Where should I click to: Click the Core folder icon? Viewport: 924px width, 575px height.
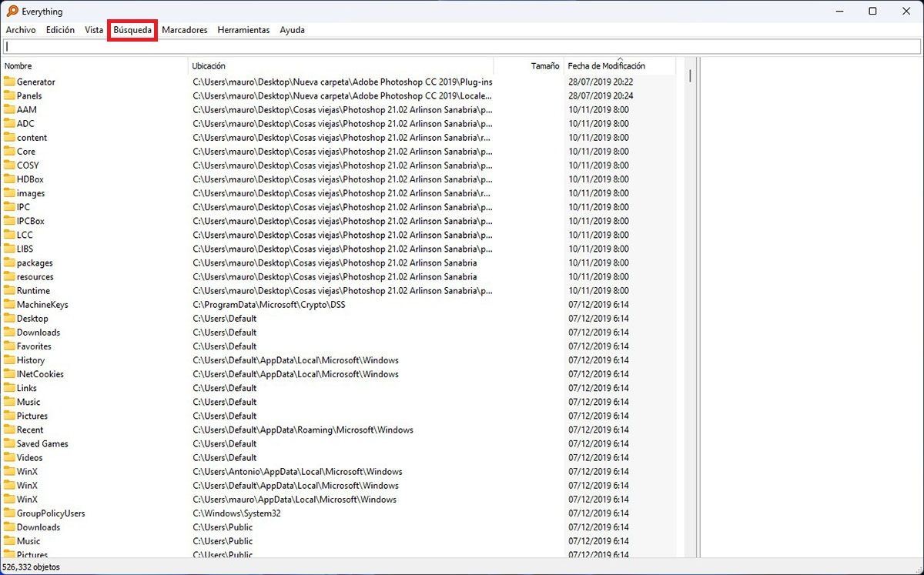click(9, 151)
